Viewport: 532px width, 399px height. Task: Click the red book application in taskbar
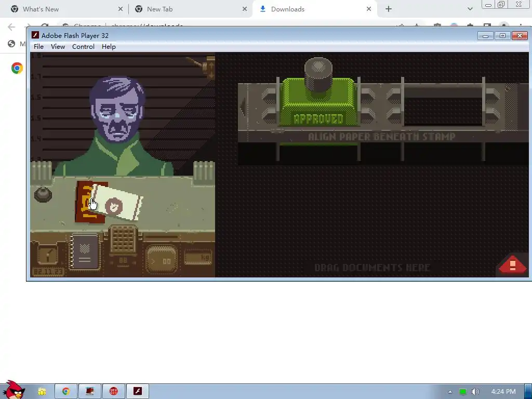(90, 392)
